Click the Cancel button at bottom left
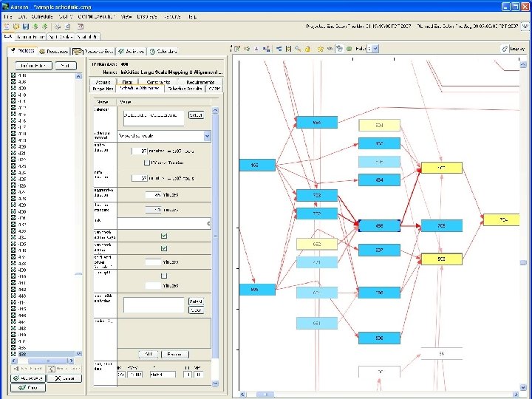Image resolution: width=532 pixels, height=399 pixels. click(x=64, y=378)
